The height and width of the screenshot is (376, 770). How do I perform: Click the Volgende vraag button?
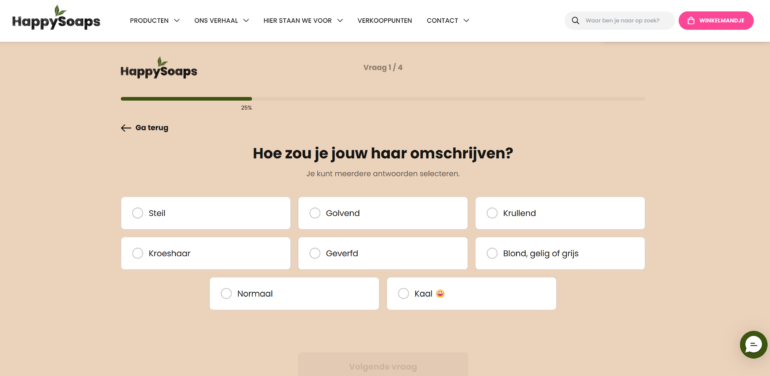click(x=383, y=364)
